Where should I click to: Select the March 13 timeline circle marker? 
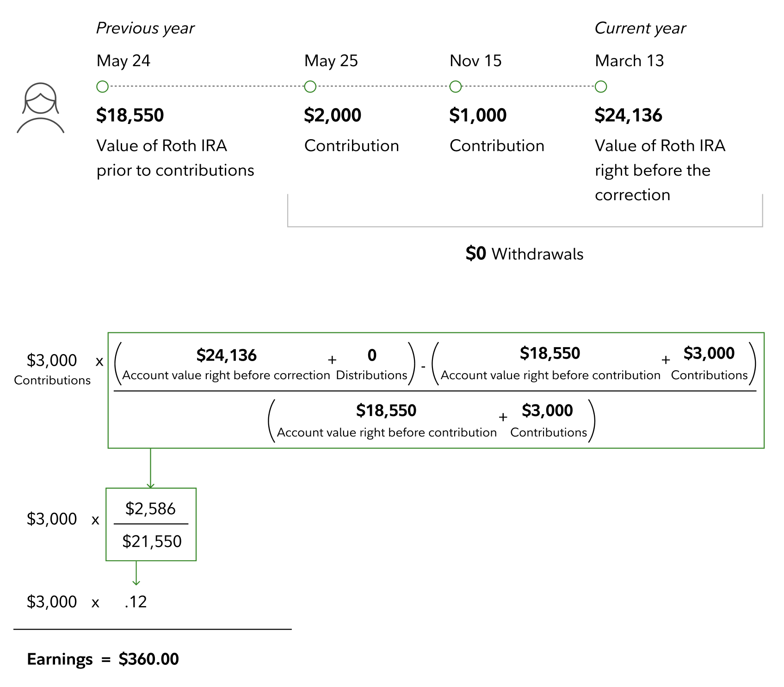click(601, 86)
